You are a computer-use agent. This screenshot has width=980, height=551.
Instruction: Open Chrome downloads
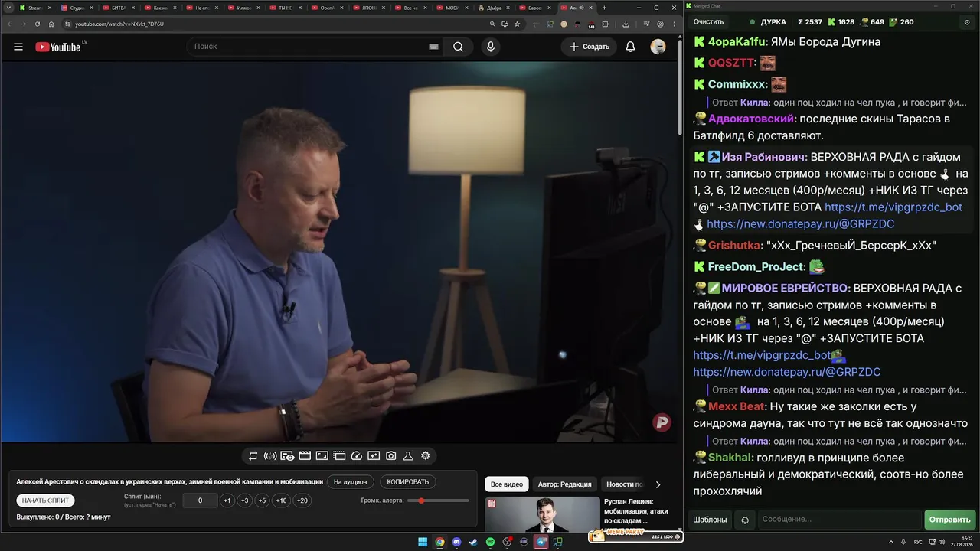point(626,24)
